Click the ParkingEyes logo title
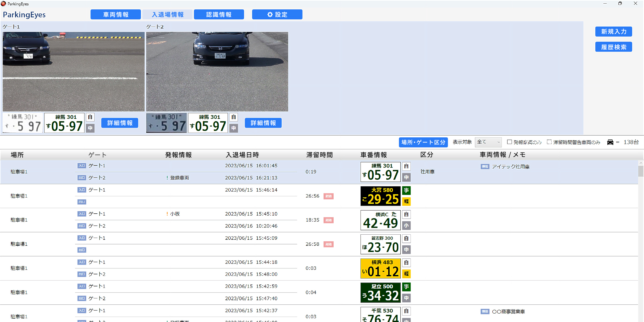Viewport: 644px width, 322px height. [x=24, y=15]
